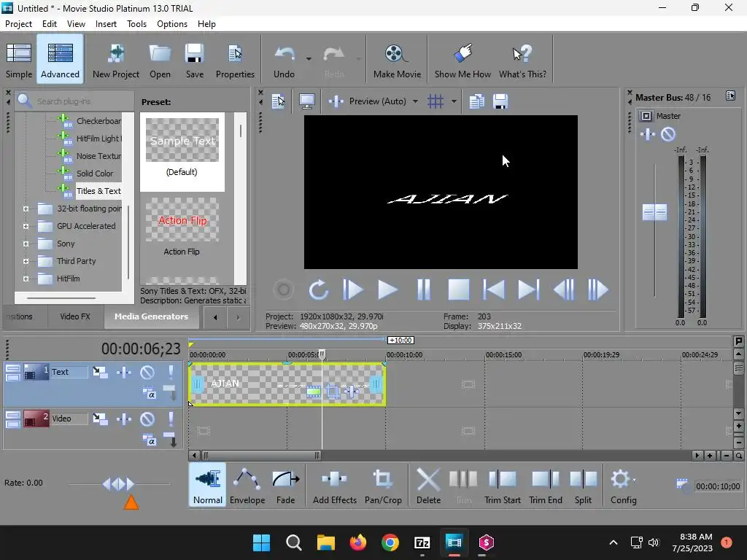Undo the last action

pyautogui.click(x=284, y=61)
